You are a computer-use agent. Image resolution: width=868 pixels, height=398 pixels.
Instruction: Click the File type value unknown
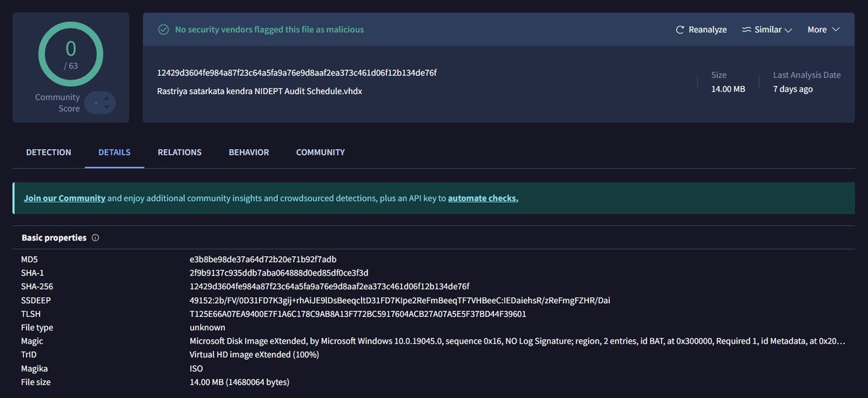[x=208, y=328]
